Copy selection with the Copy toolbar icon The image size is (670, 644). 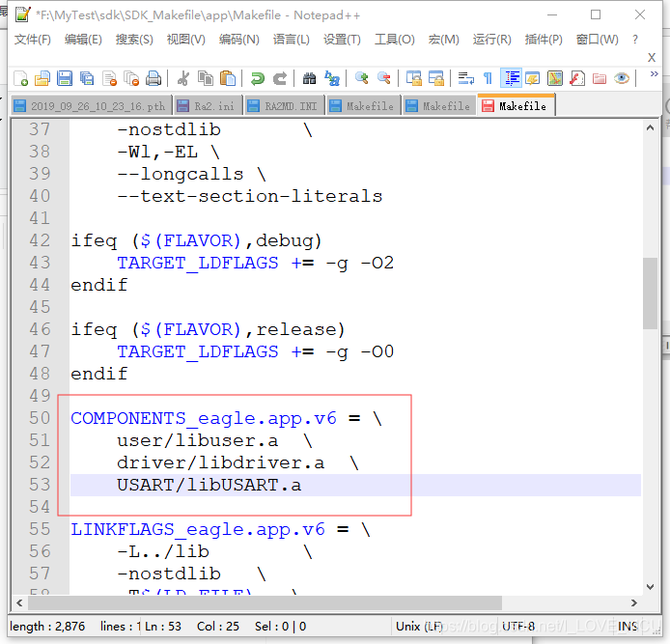[206, 78]
